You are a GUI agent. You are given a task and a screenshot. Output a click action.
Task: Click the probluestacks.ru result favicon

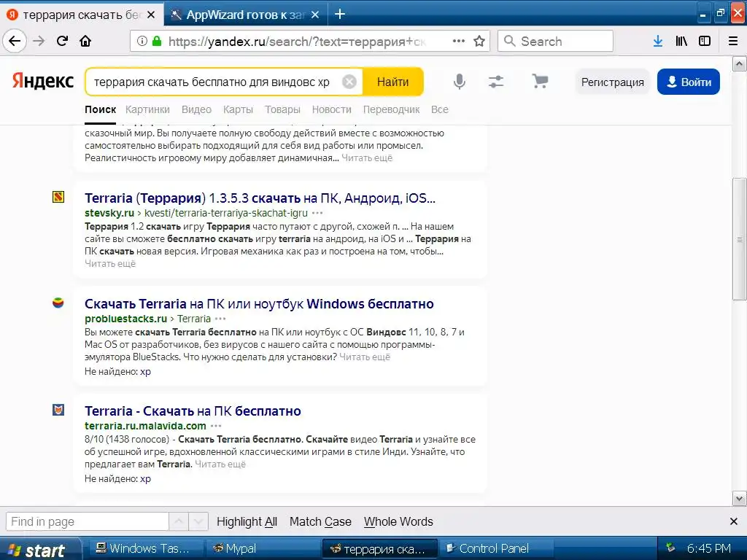(x=58, y=303)
